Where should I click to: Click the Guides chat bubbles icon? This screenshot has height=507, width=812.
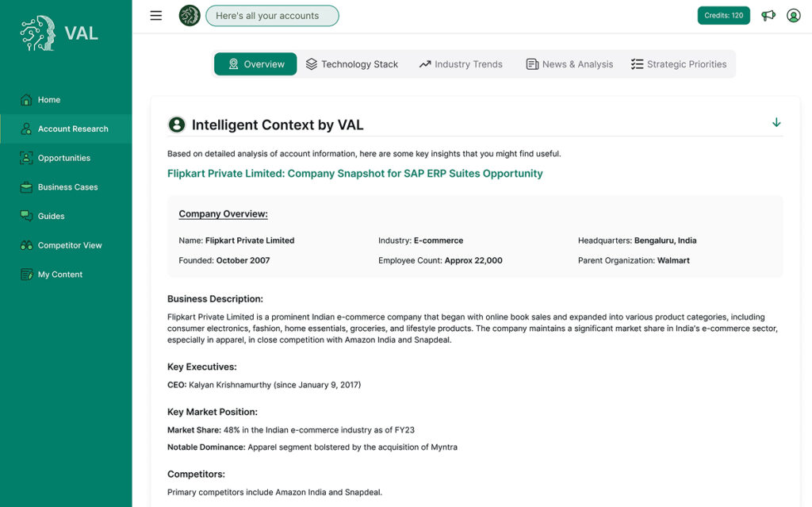pyautogui.click(x=26, y=216)
